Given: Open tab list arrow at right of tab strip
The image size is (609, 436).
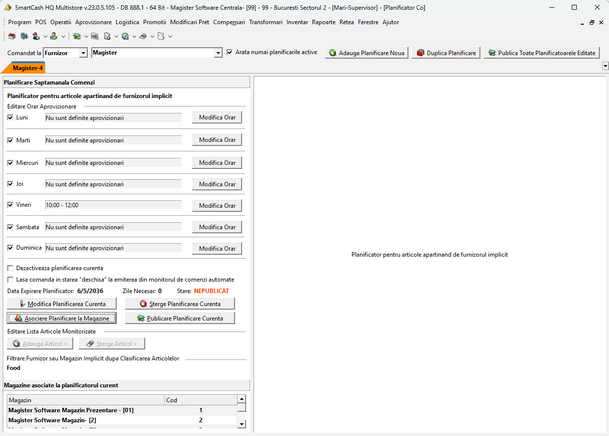Looking at the screenshot, I should click(x=605, y=66).
